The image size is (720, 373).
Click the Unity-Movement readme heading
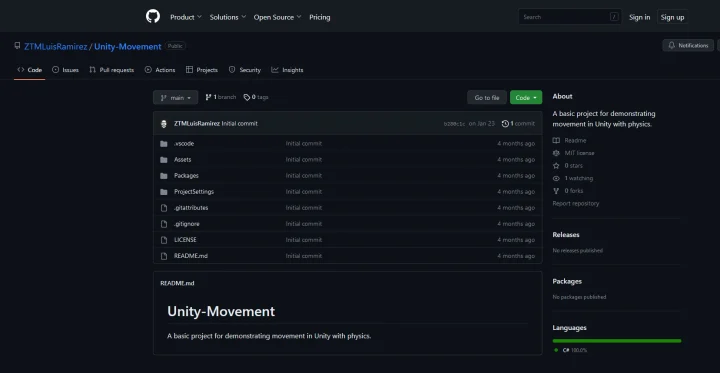[221, 311]
